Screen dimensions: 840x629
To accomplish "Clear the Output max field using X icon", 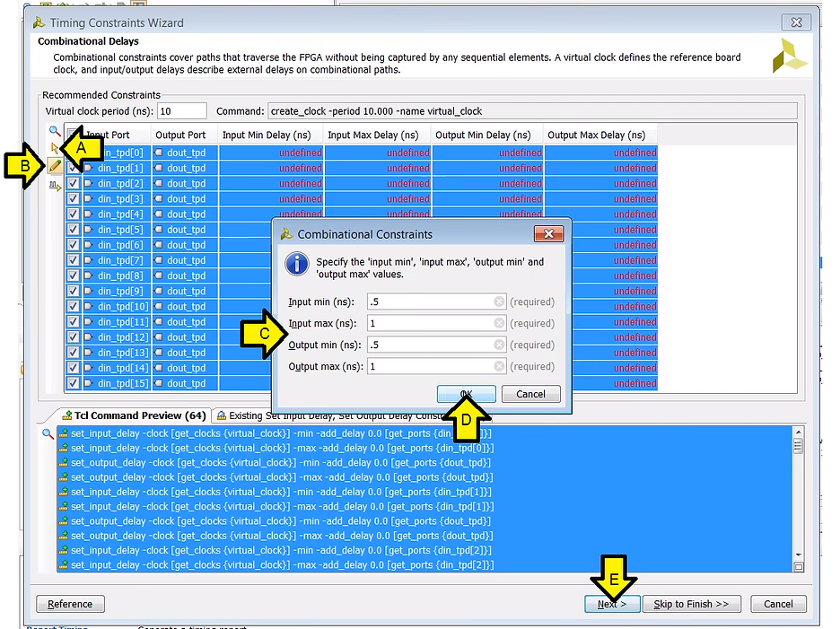I will point(500,367).
